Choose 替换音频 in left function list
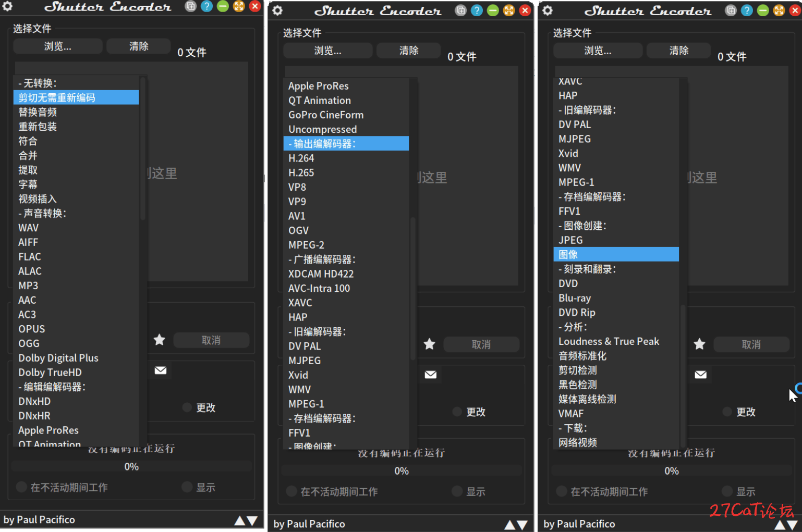This screenshot has width=802, height=532. 76,112
